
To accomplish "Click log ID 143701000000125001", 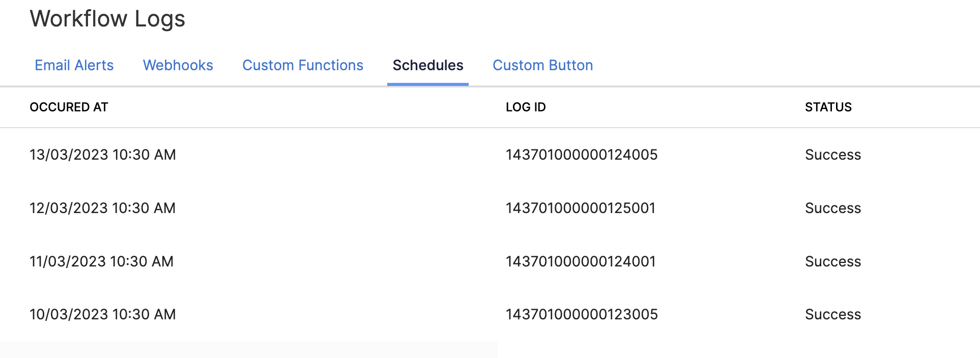I will pos(581,208).
